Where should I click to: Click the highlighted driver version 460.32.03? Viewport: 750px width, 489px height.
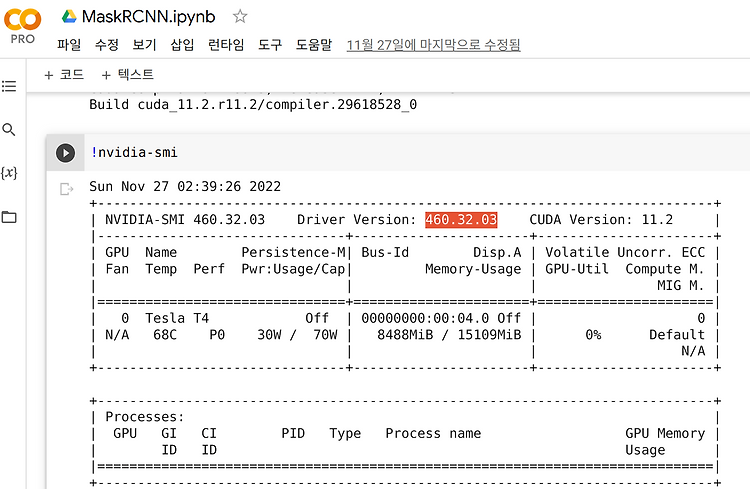click(x=461, y=220)
